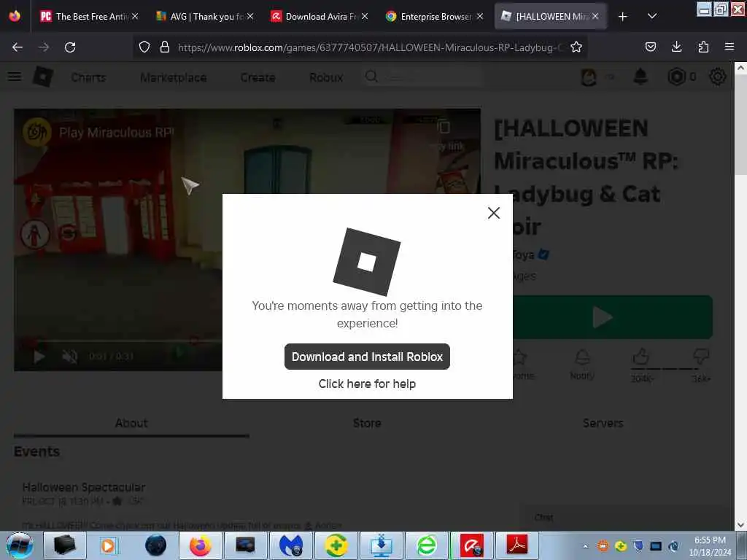Switch to the Store tab

tap(367, 423)
